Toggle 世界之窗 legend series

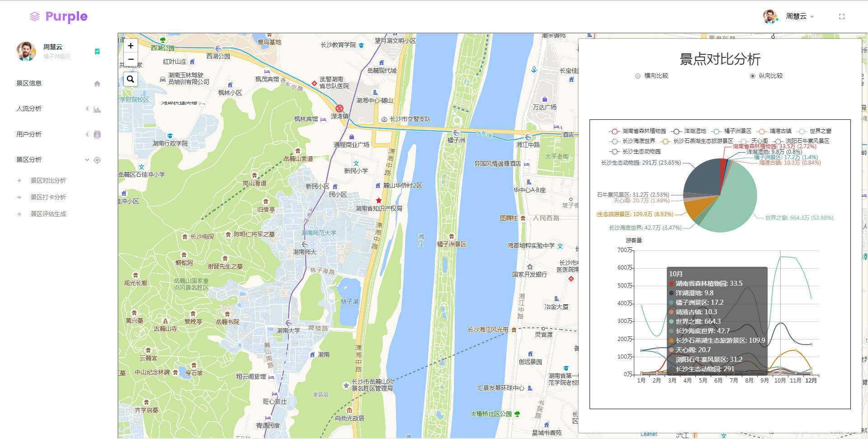(x=814, y=131)
